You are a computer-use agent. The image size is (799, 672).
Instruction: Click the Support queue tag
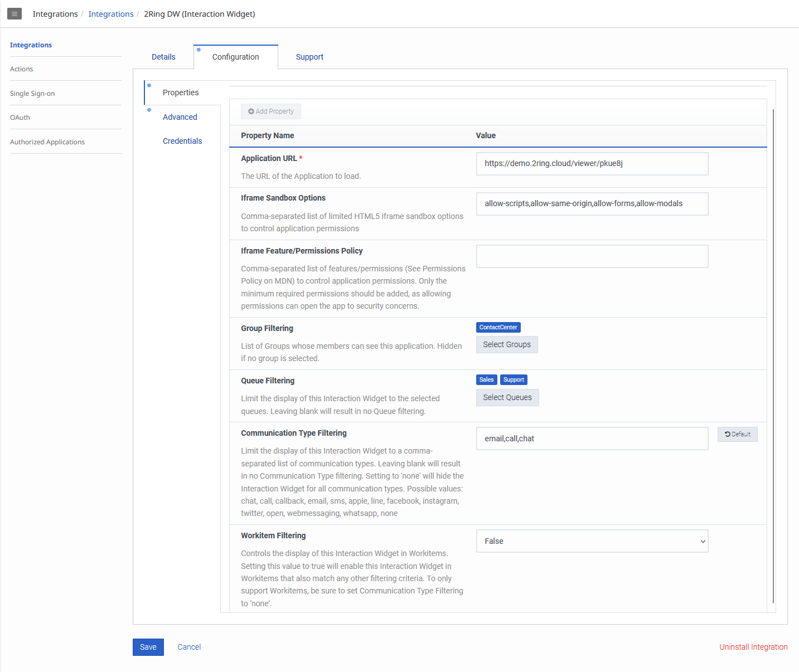514,379
